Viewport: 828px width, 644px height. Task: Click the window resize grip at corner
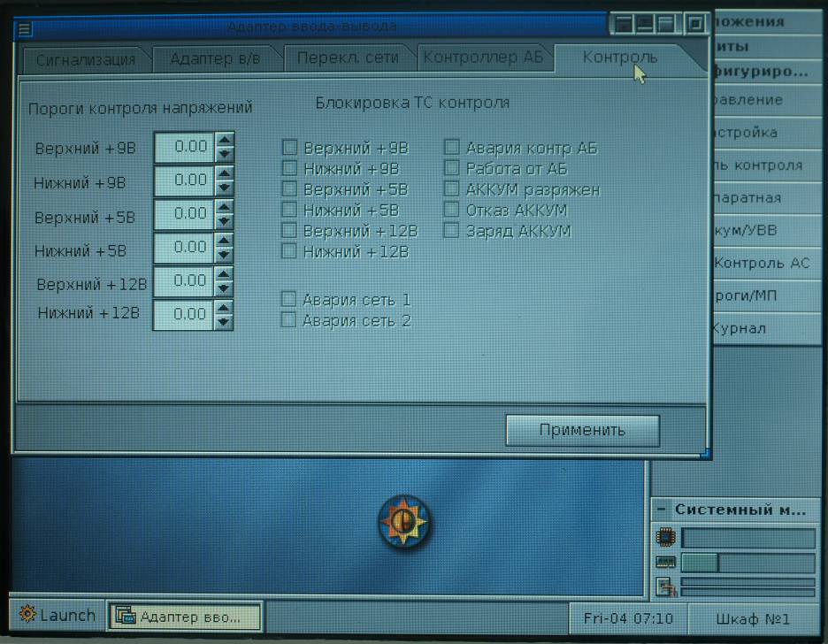(x=706, y=453)
